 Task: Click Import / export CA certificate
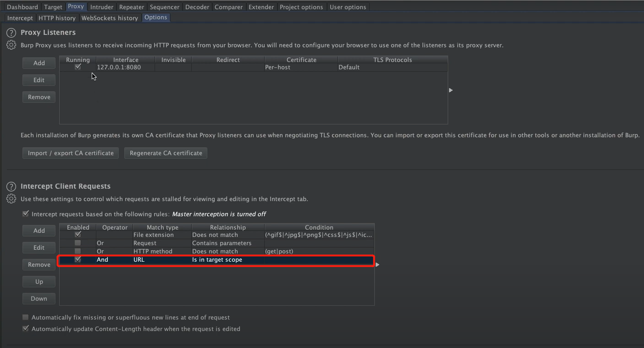coord(71,153)
